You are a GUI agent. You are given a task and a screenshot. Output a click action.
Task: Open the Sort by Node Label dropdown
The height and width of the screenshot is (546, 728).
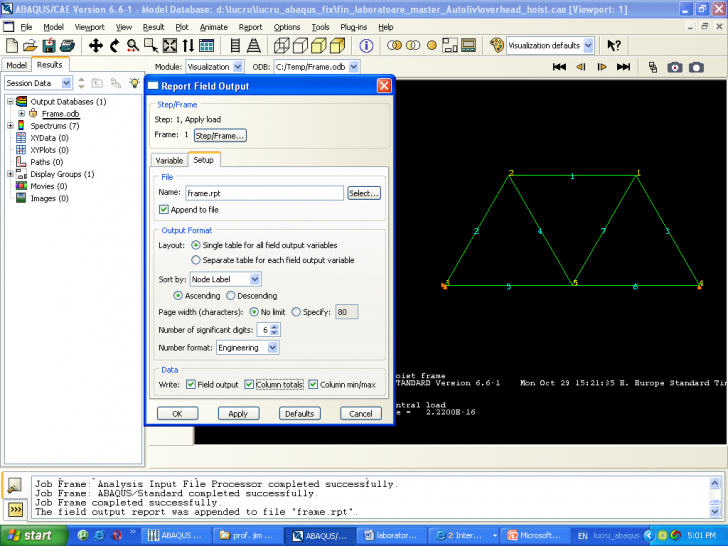point(226,280)
